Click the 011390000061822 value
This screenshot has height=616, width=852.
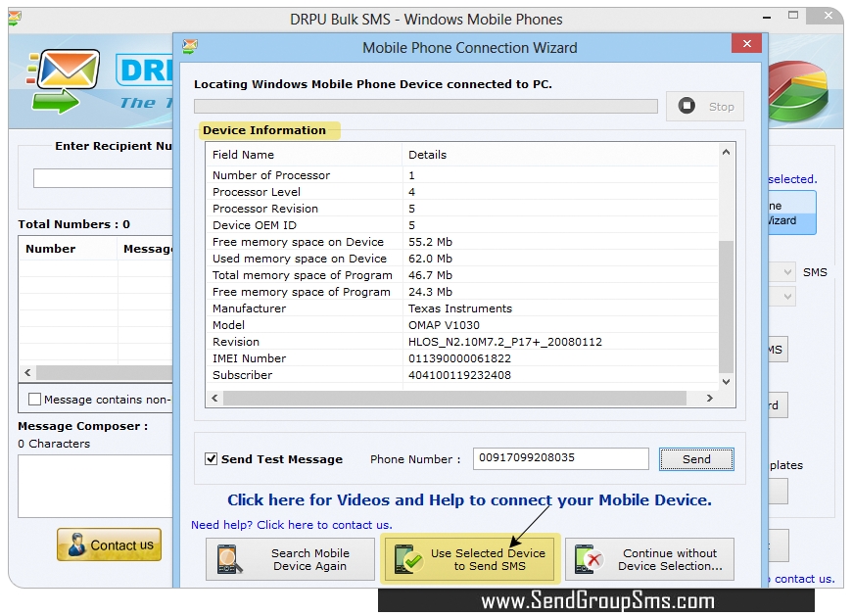click(459, 358)
